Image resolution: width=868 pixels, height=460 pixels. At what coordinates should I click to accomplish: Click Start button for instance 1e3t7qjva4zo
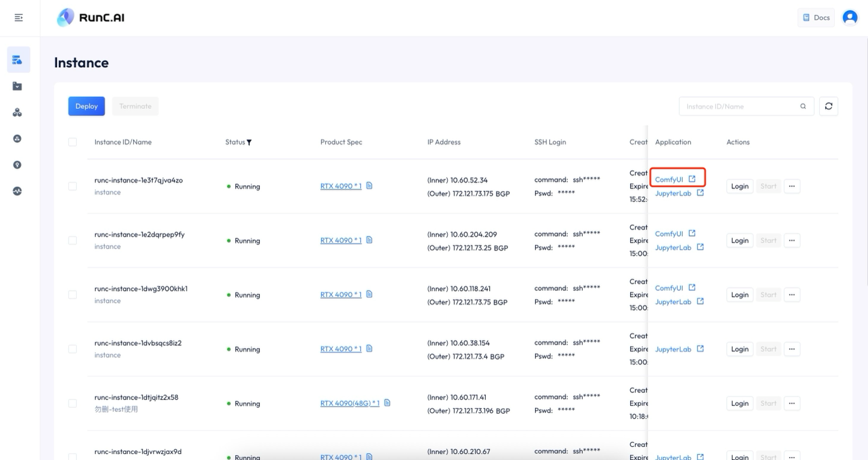tap(768, 186)
